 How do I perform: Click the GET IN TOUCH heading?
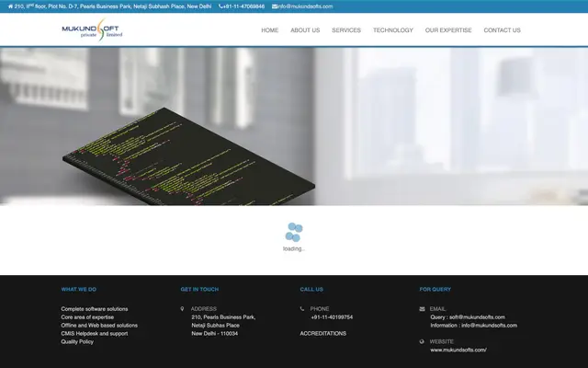click(x=199, y=289)
